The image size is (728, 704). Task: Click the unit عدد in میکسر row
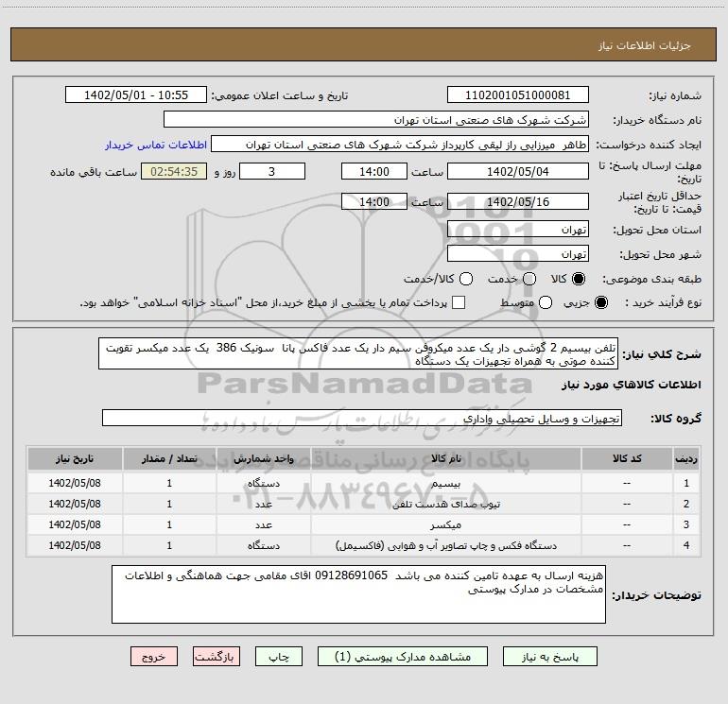[263, 524]
